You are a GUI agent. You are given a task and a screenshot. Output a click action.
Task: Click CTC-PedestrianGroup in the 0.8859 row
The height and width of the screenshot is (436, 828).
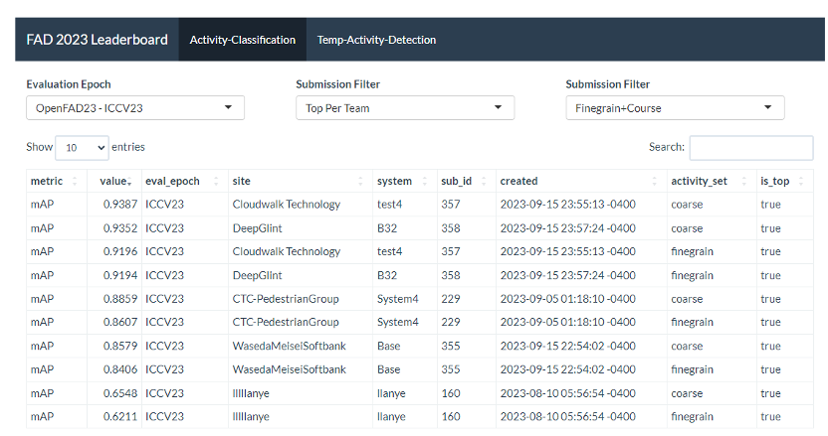(286, 299)
